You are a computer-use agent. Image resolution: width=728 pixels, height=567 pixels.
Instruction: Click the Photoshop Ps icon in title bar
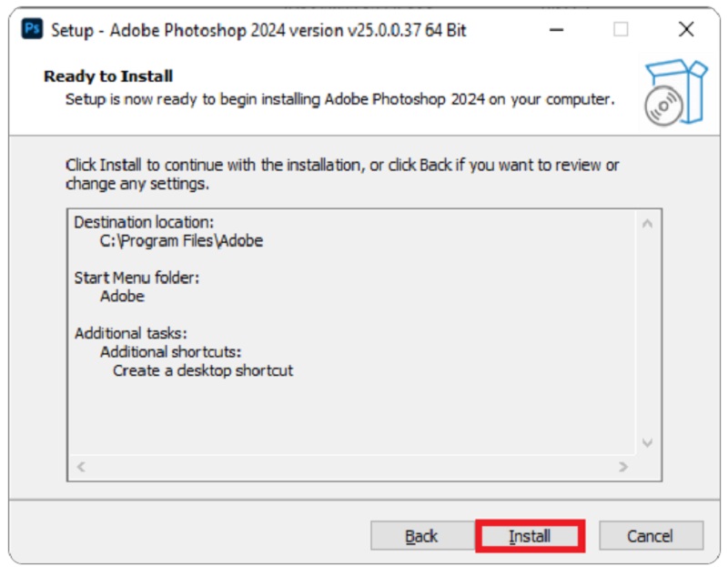pyautogui.click(x=32, y=29)
